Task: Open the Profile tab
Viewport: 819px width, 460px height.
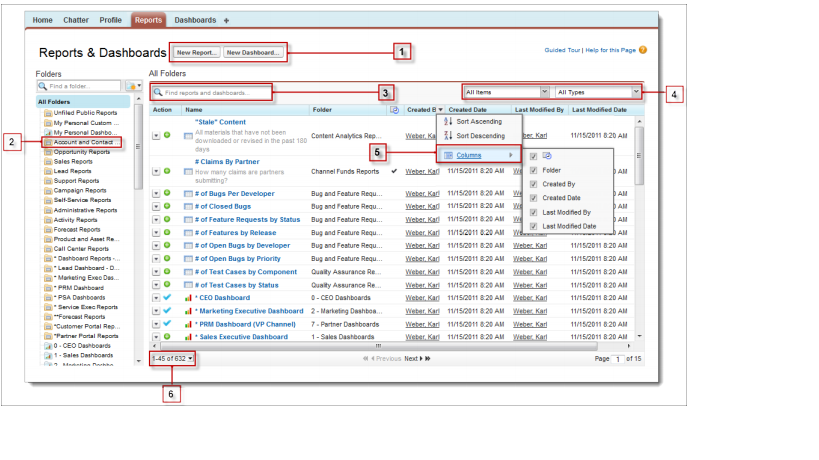Action: tap(110, 20)
